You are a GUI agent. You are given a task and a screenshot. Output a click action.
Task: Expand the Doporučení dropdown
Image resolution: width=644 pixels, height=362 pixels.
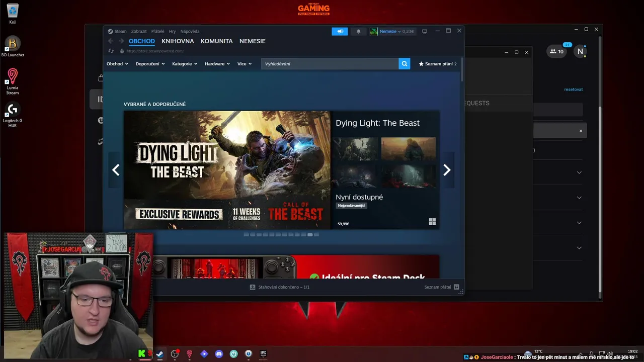[x=150, y=64]
